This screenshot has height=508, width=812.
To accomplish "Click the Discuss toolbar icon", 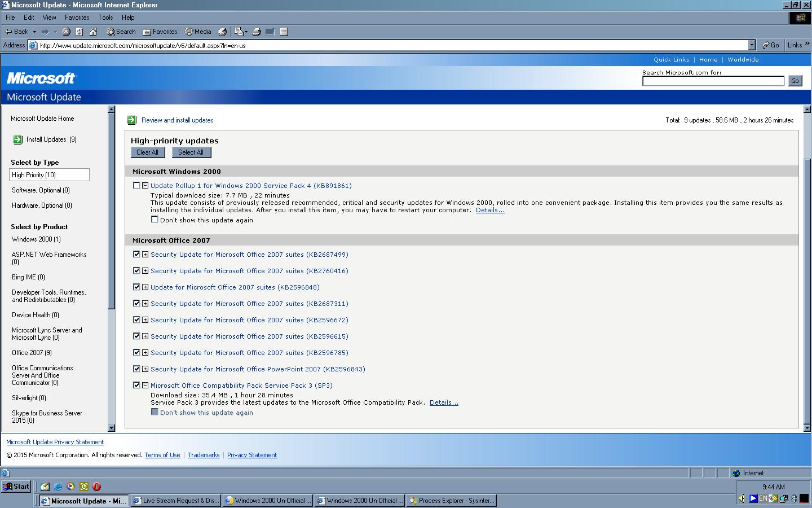I will (x=284, y=32).
